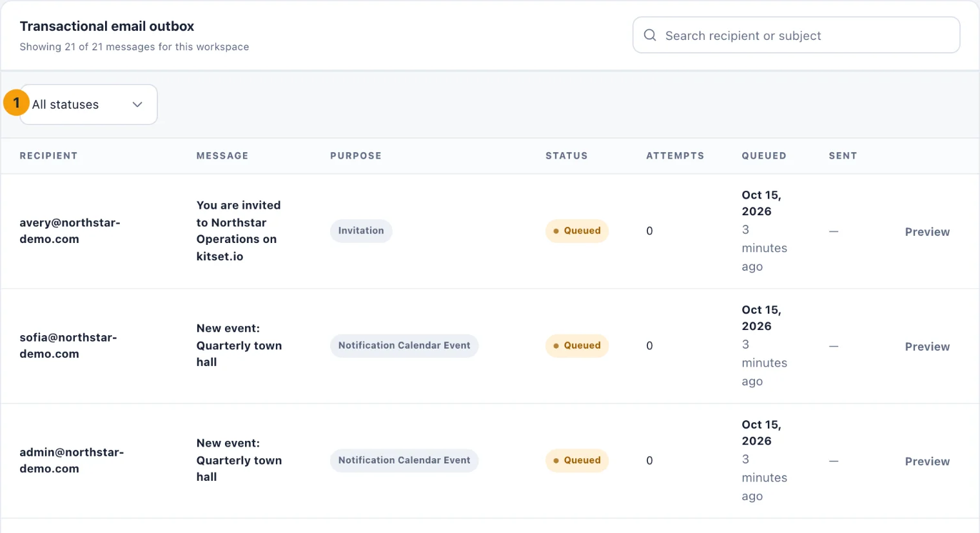The width and height of the screenshot is (980, 533).
Task: Preview the invitation email to avery@northstar-demo.com
Action: tap(927, 231)
